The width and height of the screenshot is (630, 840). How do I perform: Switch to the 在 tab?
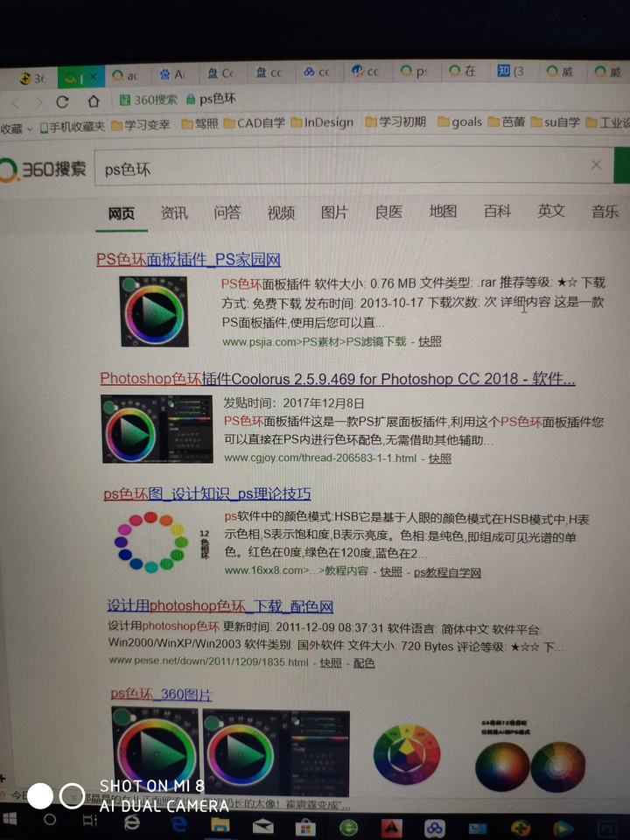click(x=463, y=70)
